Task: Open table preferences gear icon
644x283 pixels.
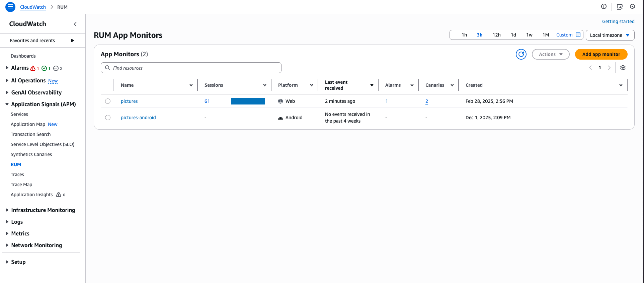Action: [x=623, y=68]
